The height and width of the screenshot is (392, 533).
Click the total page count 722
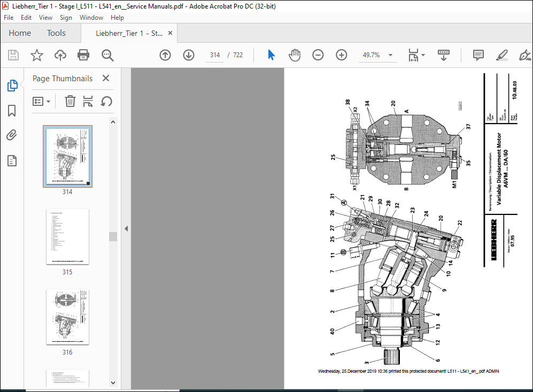pyautogui.click(x=238, y=55)
